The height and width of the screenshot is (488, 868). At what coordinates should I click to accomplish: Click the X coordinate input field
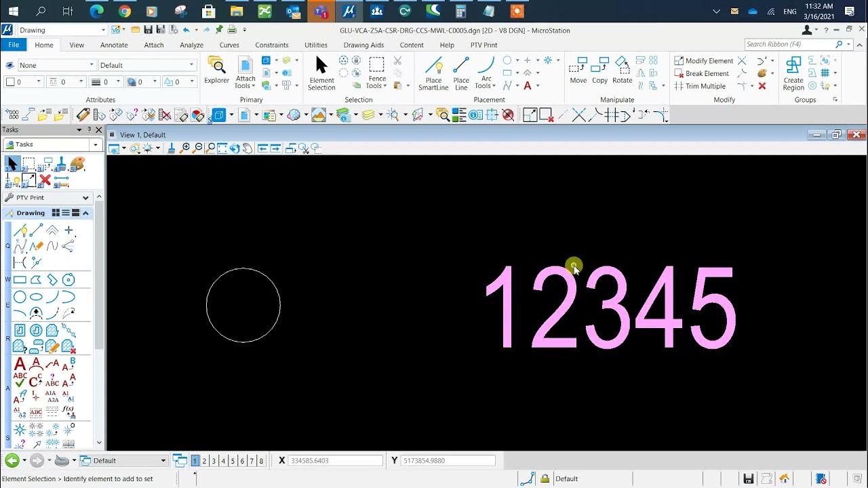[x=336, y=461]
